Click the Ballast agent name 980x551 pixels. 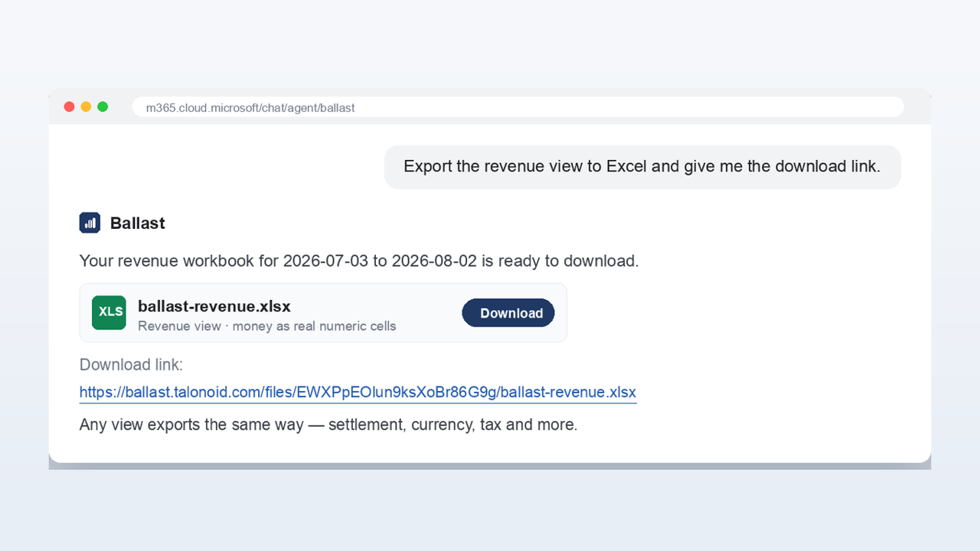138,223
